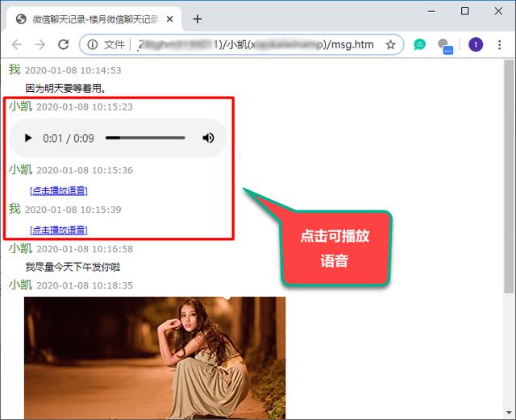Screen dimensions: 516x420
Task: Reload the page with the refresh icon
Action: (x=63, y=44)
